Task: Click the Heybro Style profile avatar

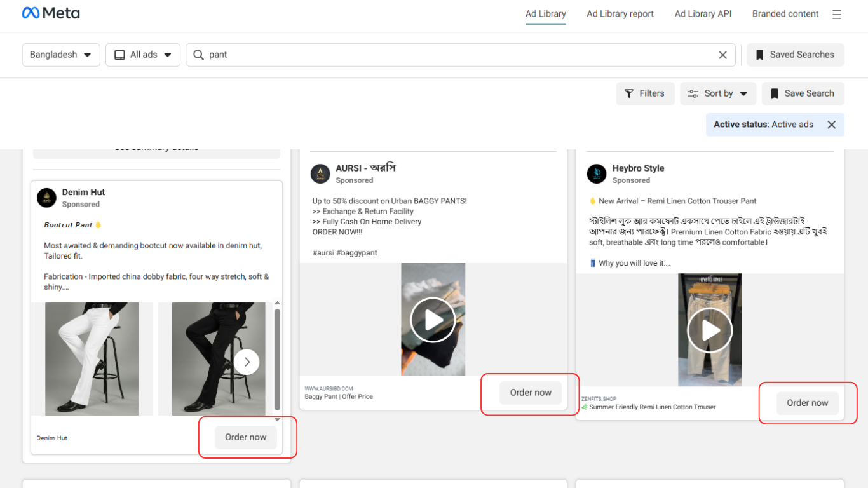Action: [597, 173]
